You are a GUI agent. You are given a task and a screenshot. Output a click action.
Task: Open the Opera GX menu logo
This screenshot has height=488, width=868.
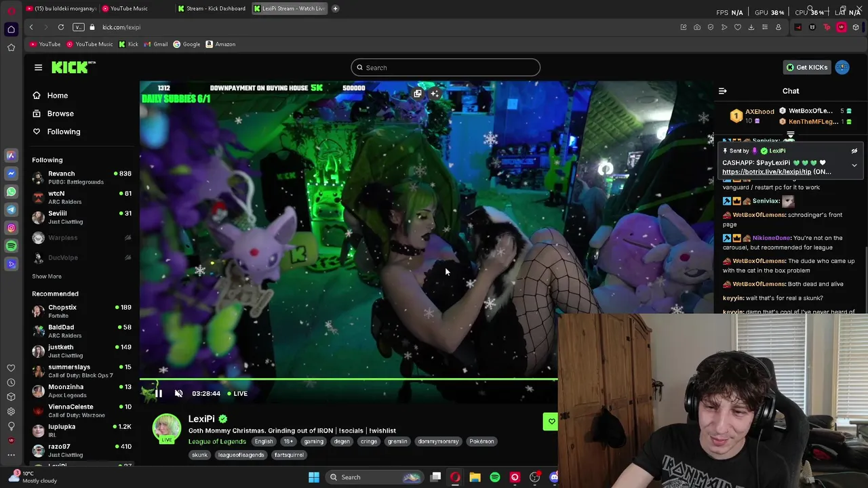coord(11,11)
